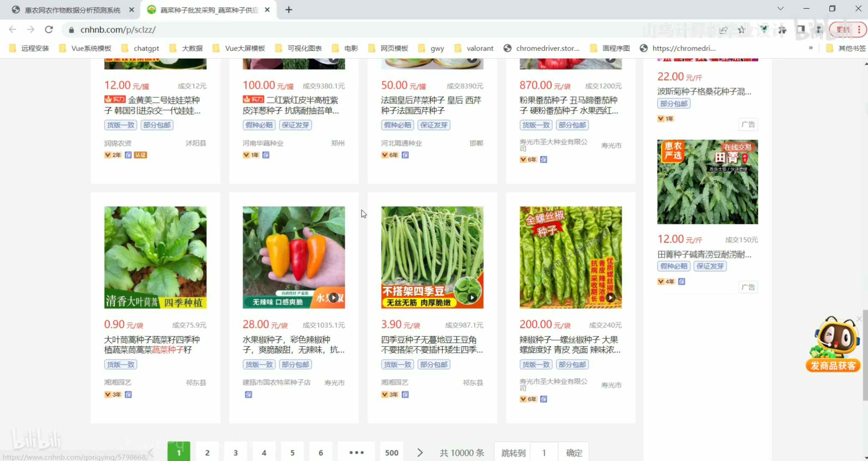
Task: Close the 发商品获客 mascot widget
Action: (x=859, y=319)
